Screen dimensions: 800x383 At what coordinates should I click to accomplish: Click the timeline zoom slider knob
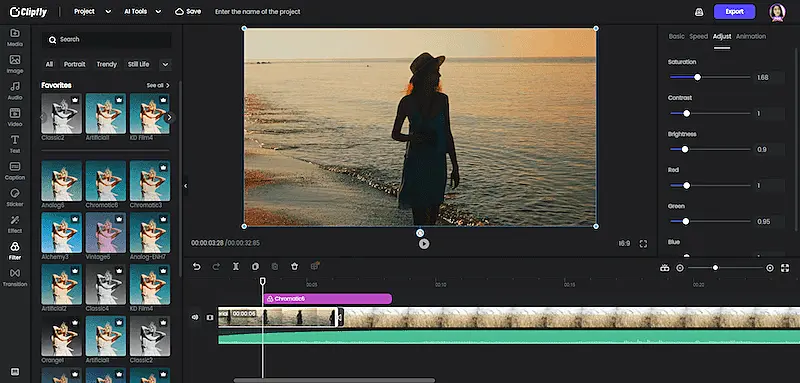[715, 268]
